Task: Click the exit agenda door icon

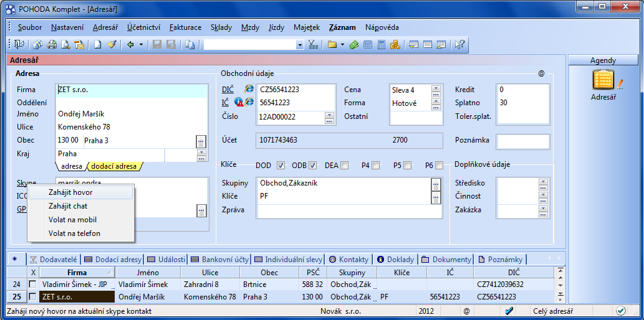Action: tap(19, 45)
